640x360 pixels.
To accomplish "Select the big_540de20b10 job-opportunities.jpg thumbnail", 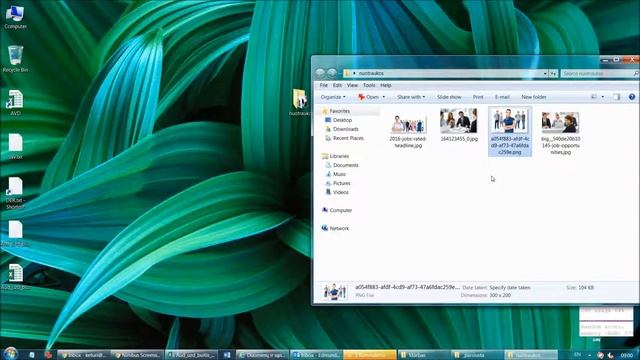I will point(560,122).
